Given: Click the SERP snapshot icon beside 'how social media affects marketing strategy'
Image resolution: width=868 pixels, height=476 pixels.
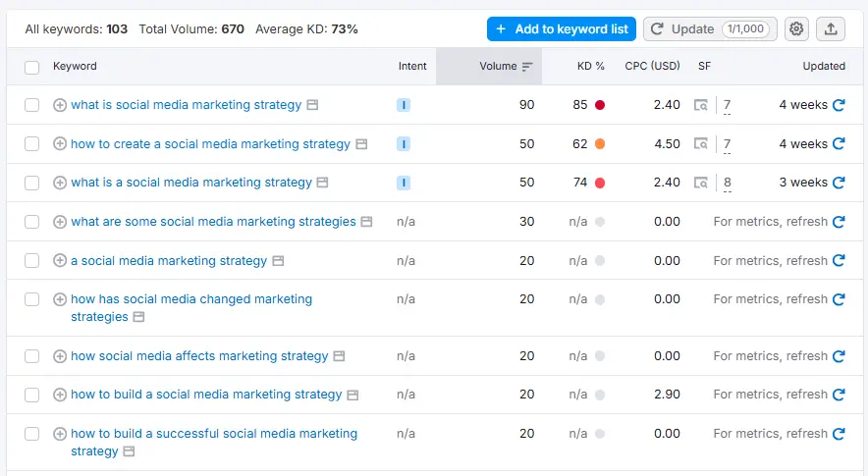Looking at the screenshot, I should (x=339, y=356).
